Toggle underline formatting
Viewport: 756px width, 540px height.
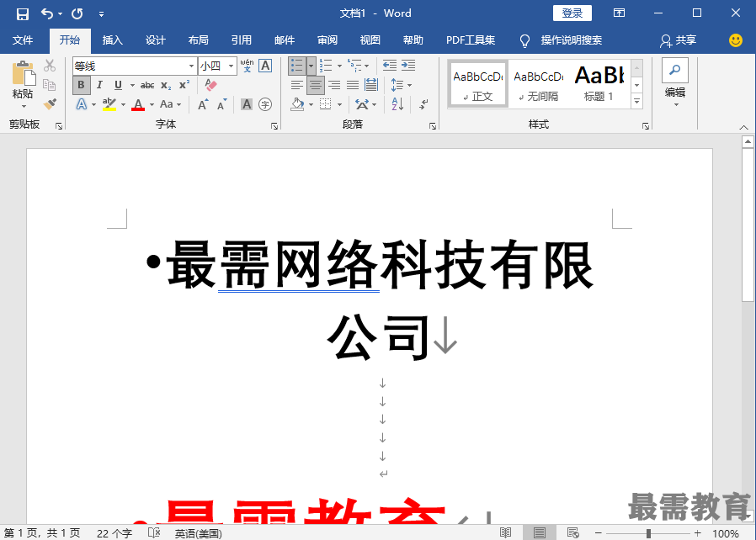point(118,85)
